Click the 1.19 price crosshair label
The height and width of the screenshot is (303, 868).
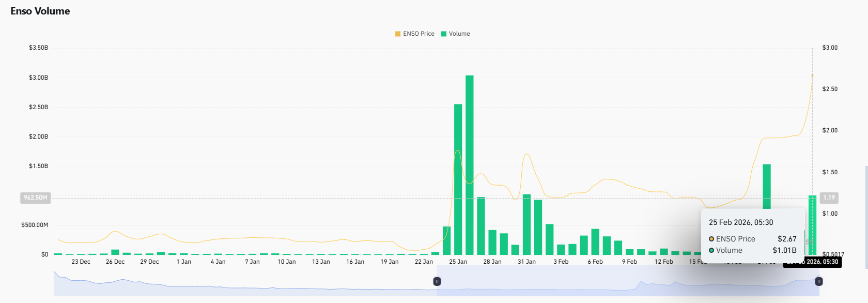[829, 198]
